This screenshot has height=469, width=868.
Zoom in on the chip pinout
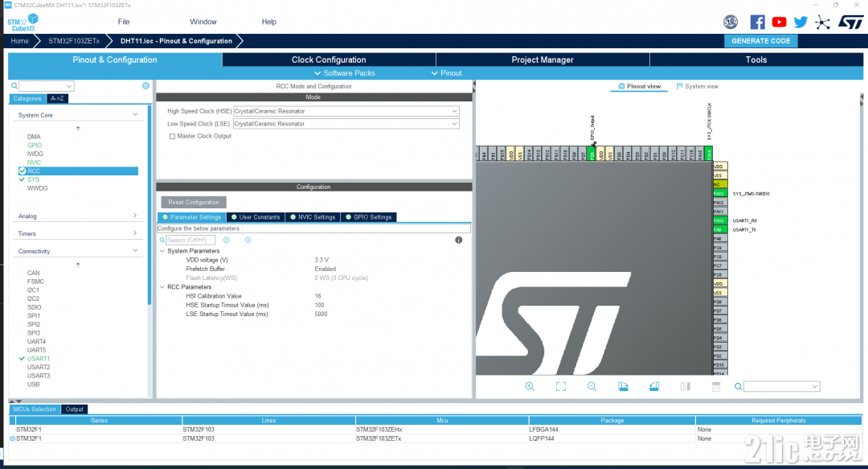530,386
